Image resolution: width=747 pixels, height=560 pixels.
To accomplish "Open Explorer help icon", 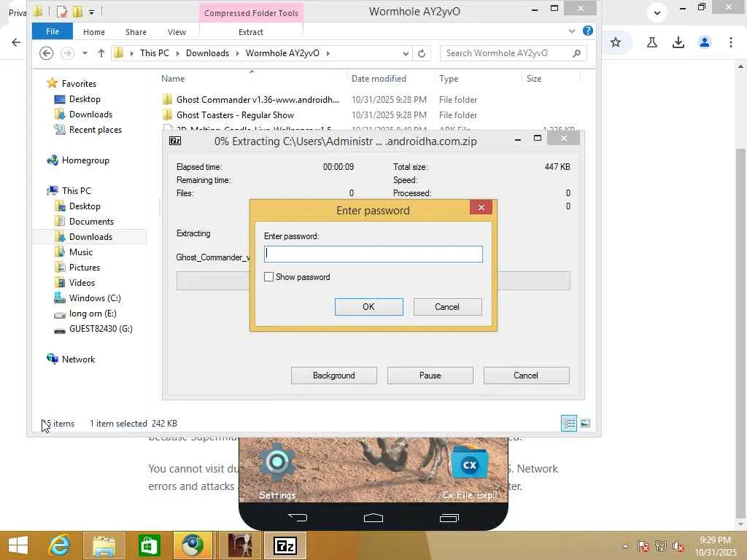I will pos(588,31).
